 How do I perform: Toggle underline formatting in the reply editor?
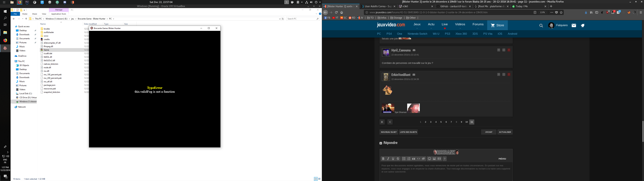click(393, 159)
